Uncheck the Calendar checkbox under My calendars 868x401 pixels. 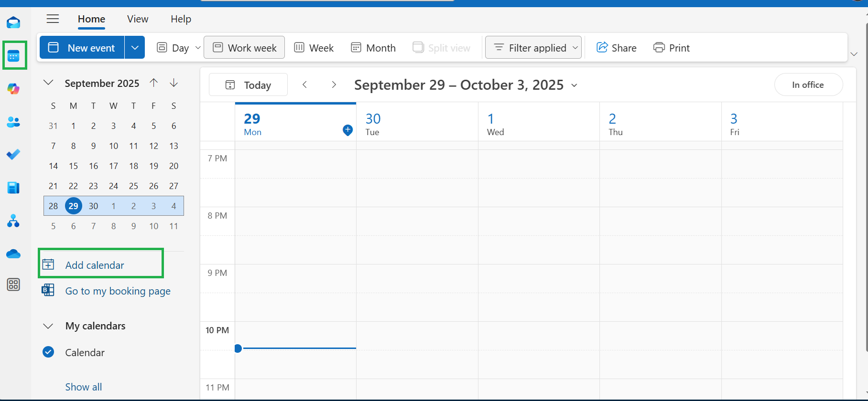48,352
